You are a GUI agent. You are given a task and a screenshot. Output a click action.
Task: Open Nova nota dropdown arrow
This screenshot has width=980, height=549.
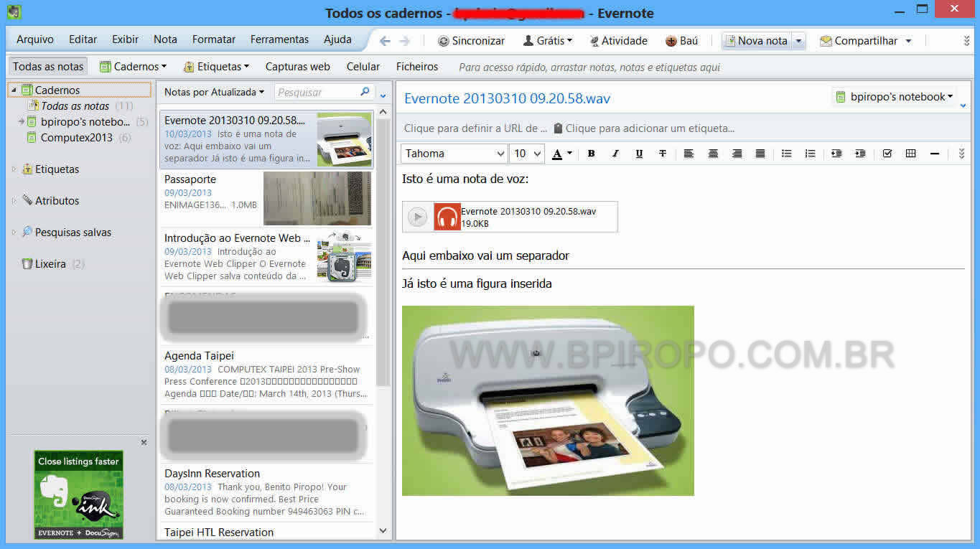click(x=798, y=41)
